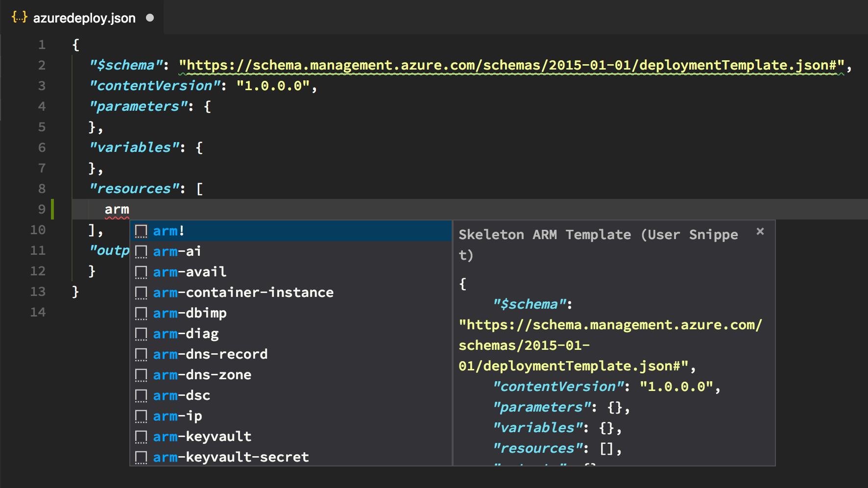This screenshot has width=868, height=488.
Task: Pick the arm-dsc suggestion
Action: pyautogui.click(x=290, y=395)
